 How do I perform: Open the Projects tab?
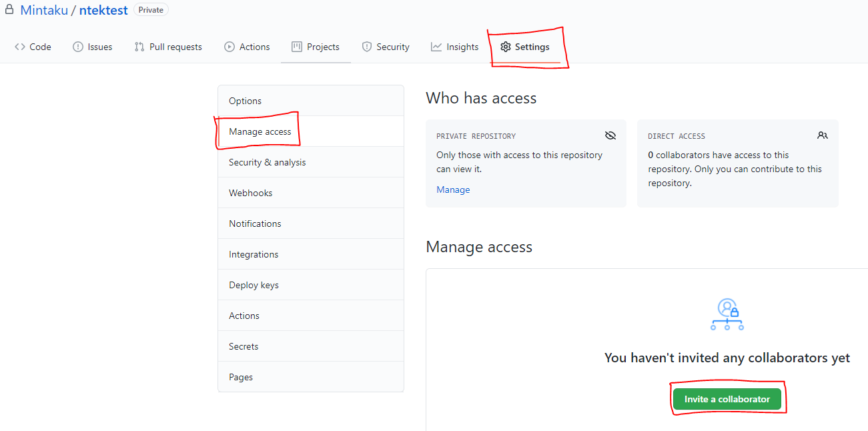316,47
